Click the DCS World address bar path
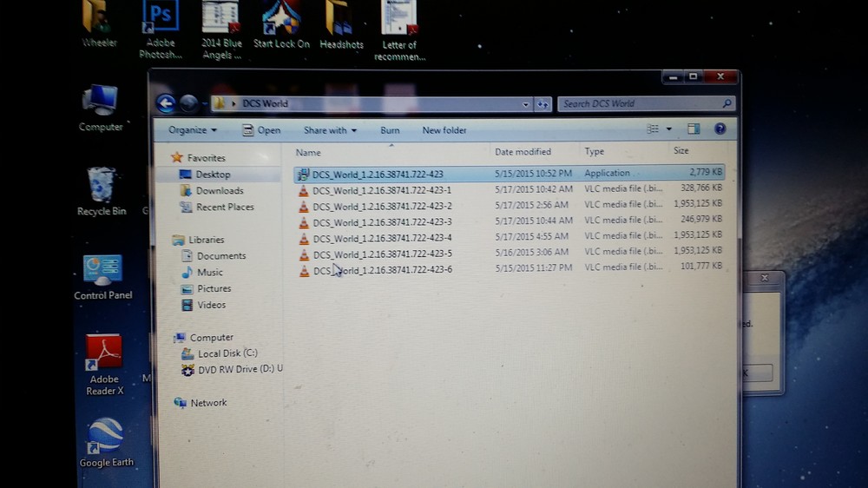 265,103
